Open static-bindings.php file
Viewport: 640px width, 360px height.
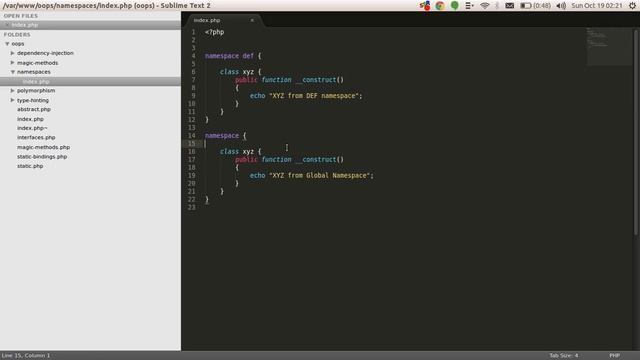[x=42, y=156]
